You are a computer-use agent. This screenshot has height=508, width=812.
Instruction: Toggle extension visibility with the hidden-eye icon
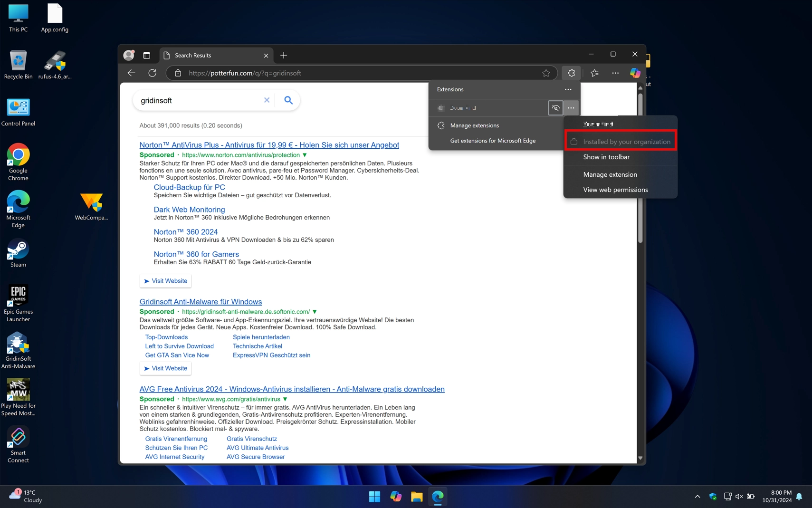(x=555, y=108)
